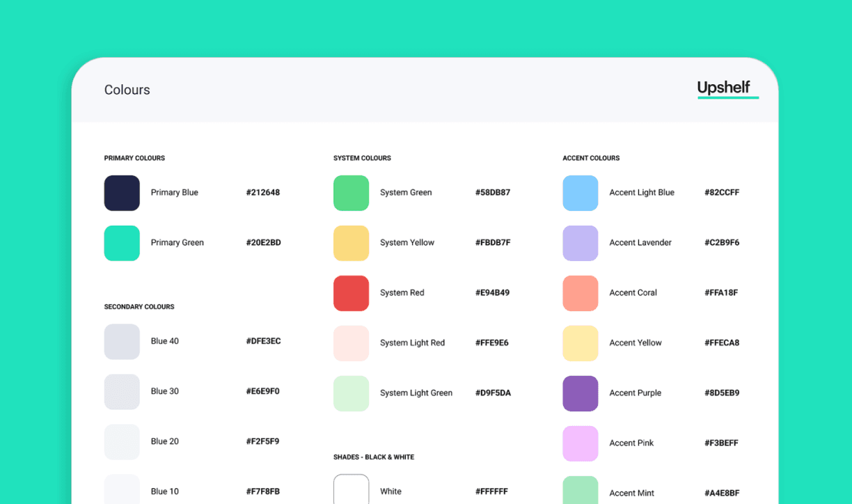Click the Accent Coral color swatch
Viewport: 852px width, 504px height.
coord(580,293)
